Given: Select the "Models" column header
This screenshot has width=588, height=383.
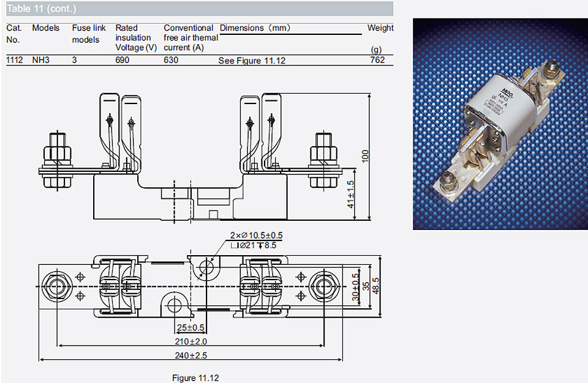Looking at the screenshot, I should (46, 28).
